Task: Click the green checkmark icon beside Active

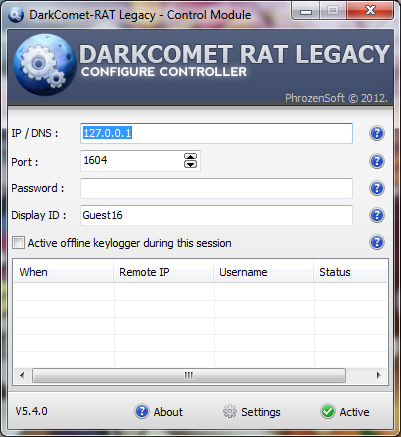Action: coord(328,411)
